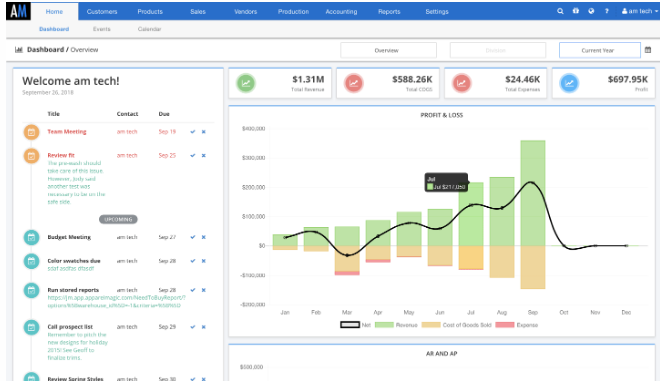Open the apparelmagic NeedToBuyReport URL
Screen dimensions: 660x381
(116, 301)
